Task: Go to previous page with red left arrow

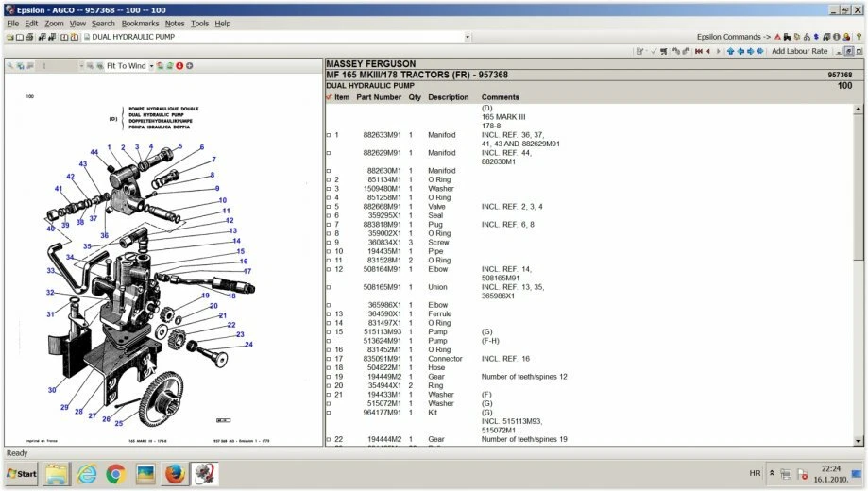Action: click(708, 52)
